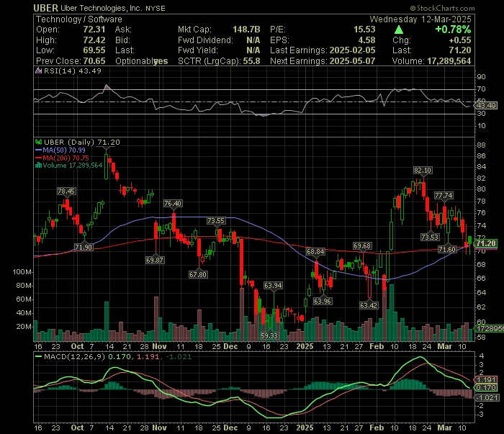The width and height of the screenshot is (504, 434).
Task: Click the 82.10 price peak label
Action: coord(423,171)
